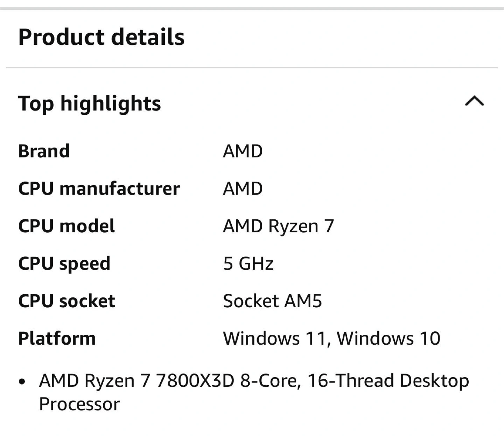Click the 5 GHz speed value
This screenshot has height=436, width=504.
(x=248, y=263)
